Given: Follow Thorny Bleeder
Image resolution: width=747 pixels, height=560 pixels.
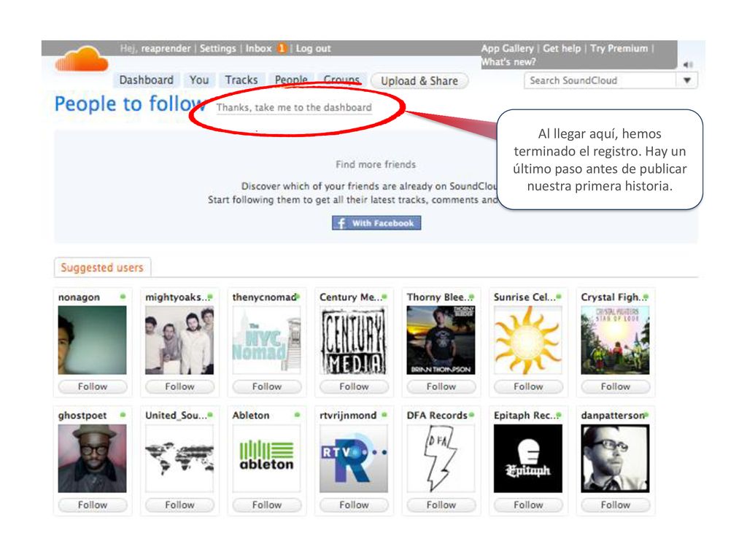Looking at the screenshot, I should click(x=441, y=386).
